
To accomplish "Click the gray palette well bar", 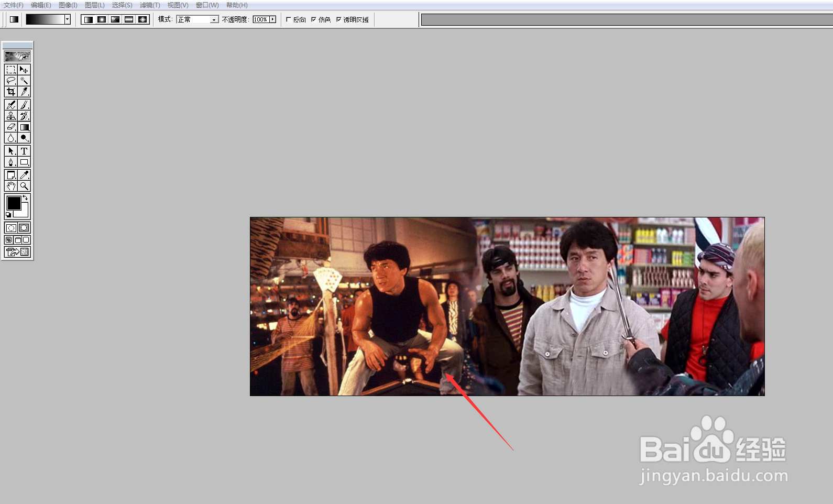I will pyautogui.click(x=627, y=20).
